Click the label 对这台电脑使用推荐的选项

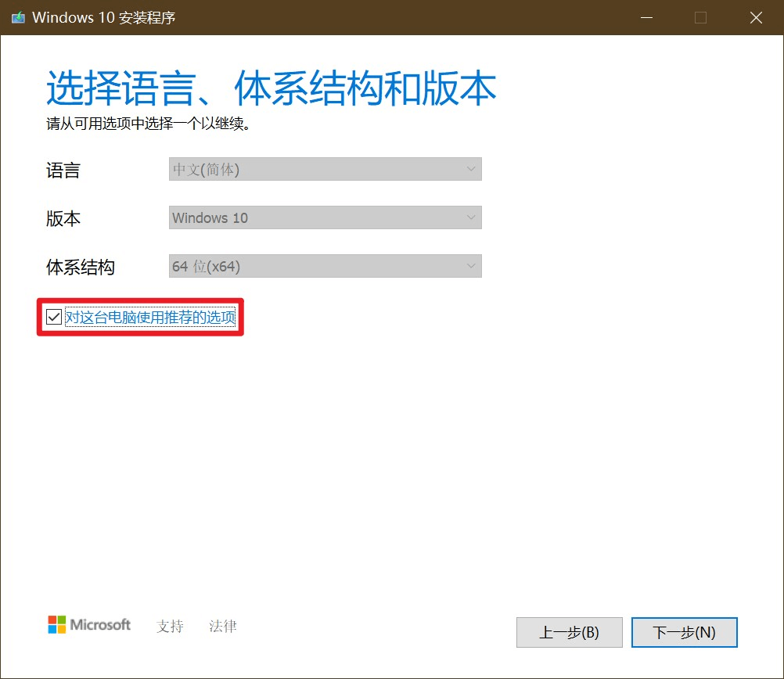point(149,316)
